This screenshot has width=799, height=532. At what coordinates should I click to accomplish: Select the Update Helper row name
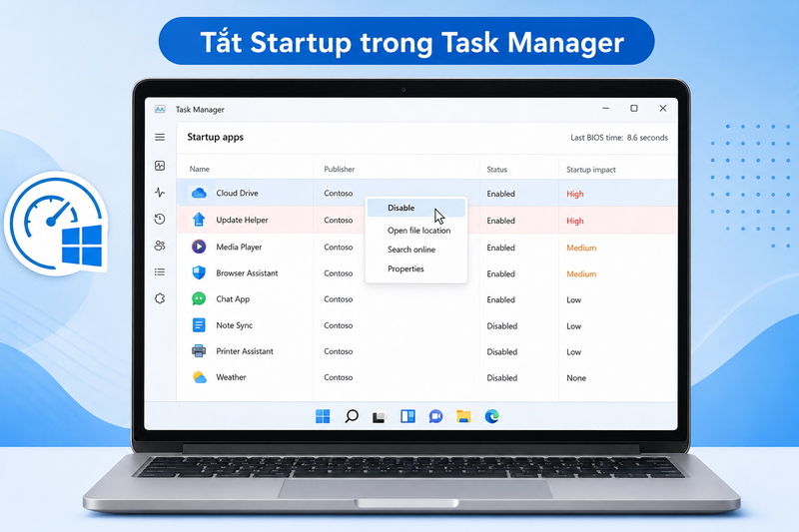click(x=242, y=220)
